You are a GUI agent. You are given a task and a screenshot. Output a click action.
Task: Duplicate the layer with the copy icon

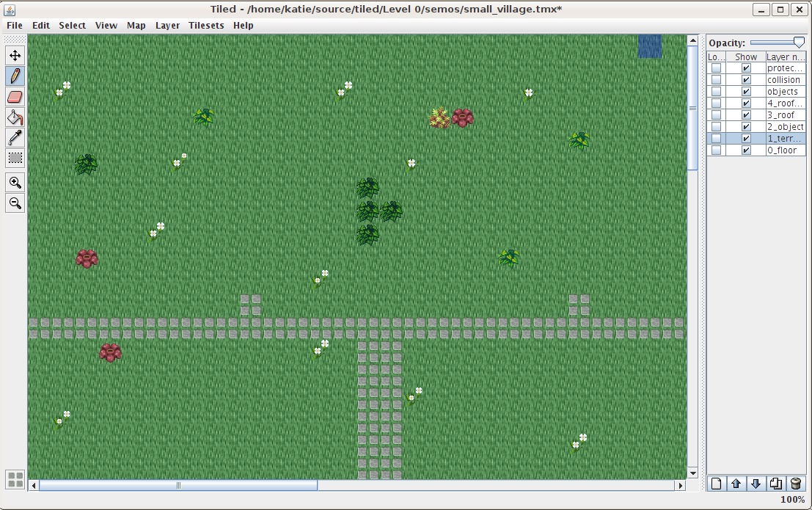click(775, 484)
